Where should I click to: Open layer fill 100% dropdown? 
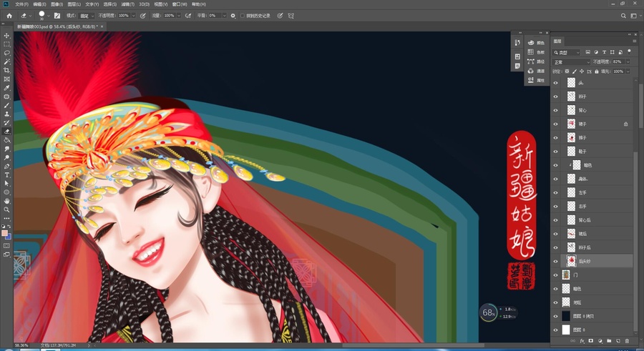[628, 71]
